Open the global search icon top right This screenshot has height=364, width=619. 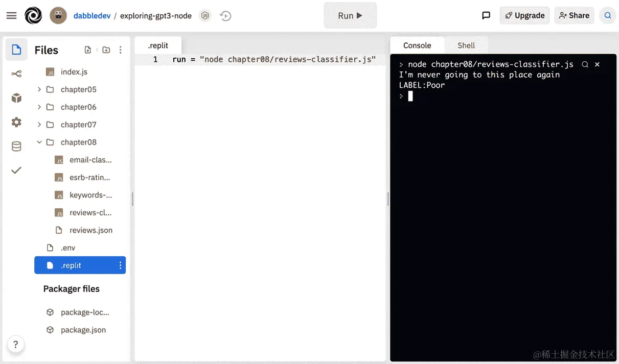pos(607,15)
